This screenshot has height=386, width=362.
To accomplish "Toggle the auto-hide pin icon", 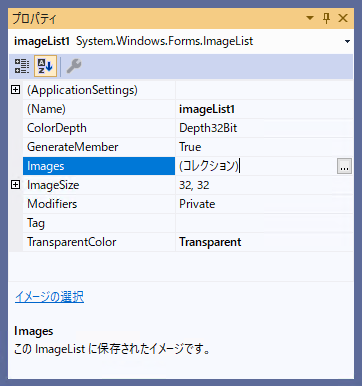I will 327,18.
